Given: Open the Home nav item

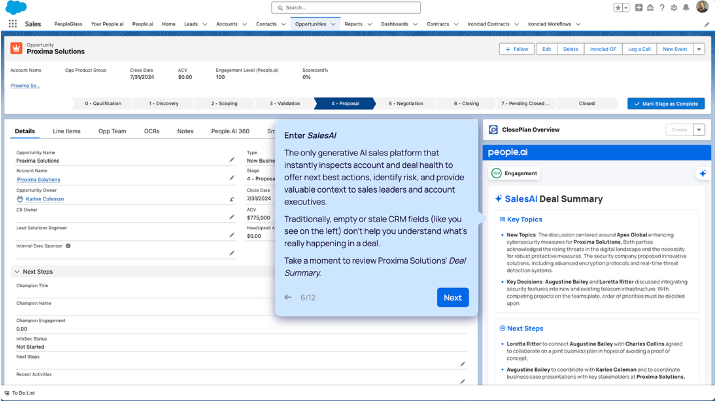Looking at the screenshot, I should 168,24.
